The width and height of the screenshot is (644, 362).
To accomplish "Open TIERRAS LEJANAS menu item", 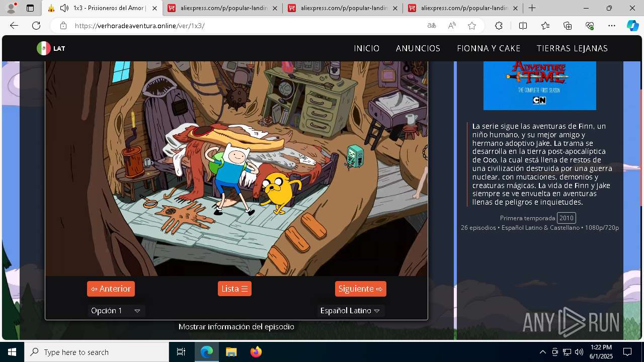I will pyautogui.click(x=572, y=48).
